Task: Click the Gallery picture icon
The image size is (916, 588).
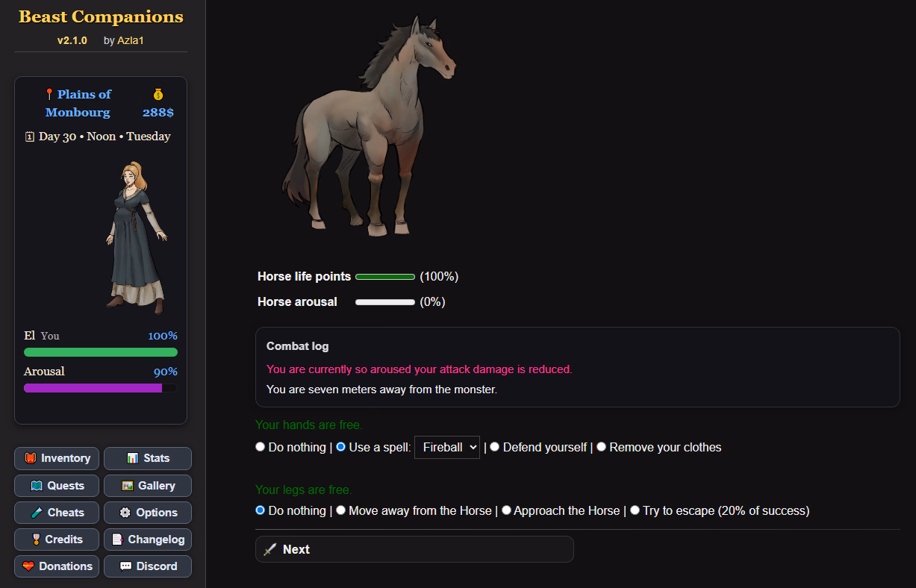Action: tap(128, 486)
